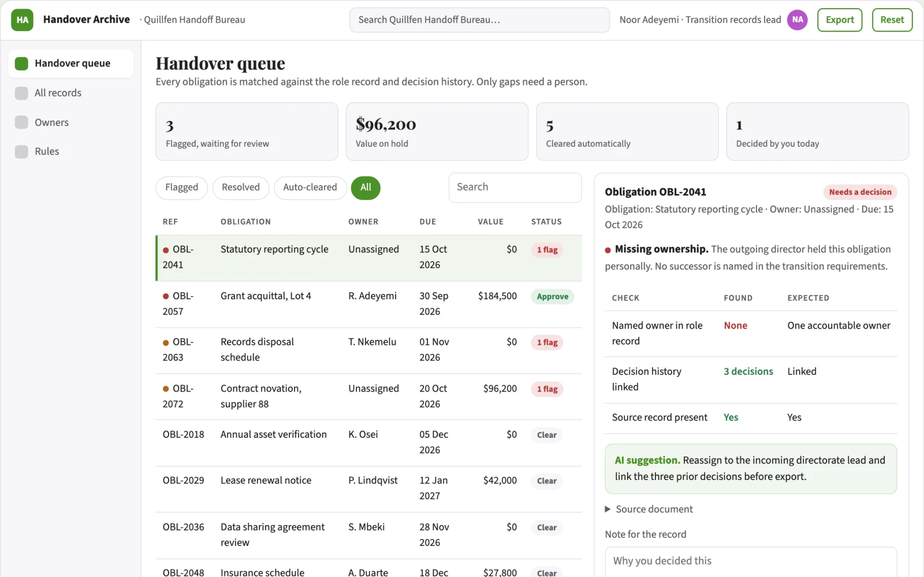Open the All records navigation item
The image size is (924, 577).
click(x=71, y=93)
